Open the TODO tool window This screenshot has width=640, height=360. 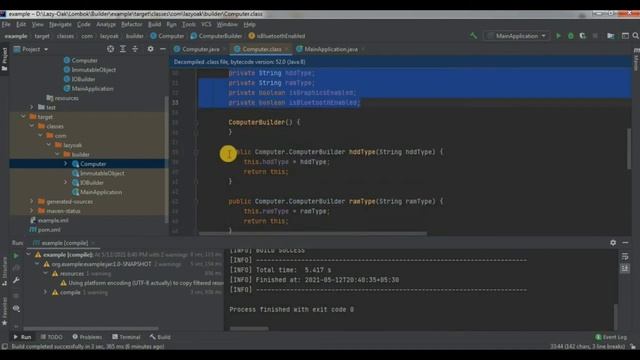[x=51, y=337]
